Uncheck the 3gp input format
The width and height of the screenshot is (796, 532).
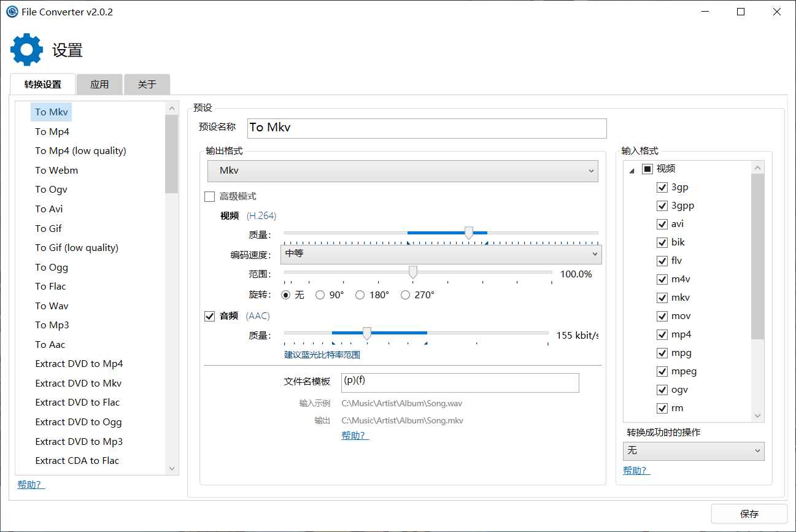coord(662,187)
